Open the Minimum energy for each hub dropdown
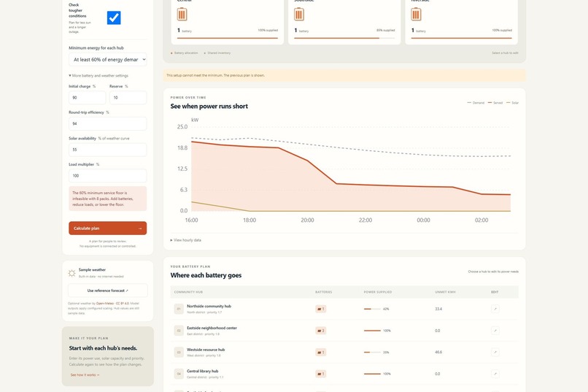 108,59
